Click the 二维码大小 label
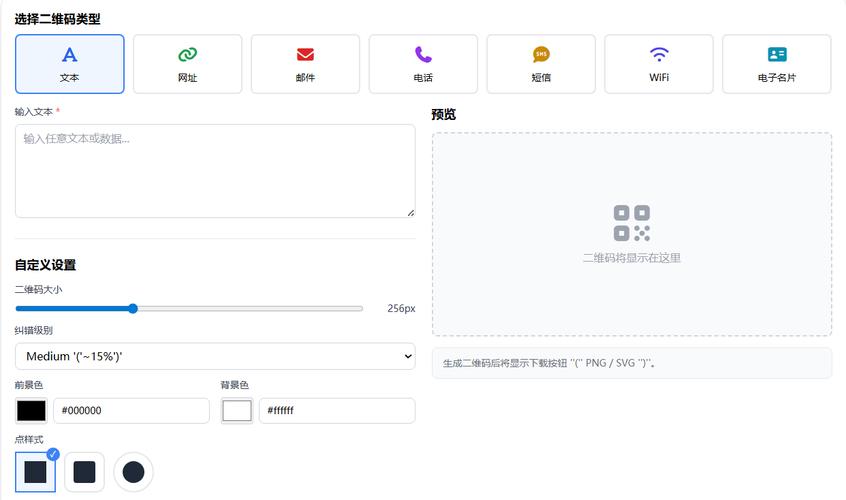 38,290
